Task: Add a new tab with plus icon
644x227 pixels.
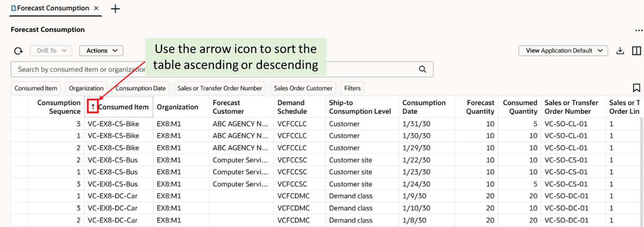Action: [x=115, y=9]
